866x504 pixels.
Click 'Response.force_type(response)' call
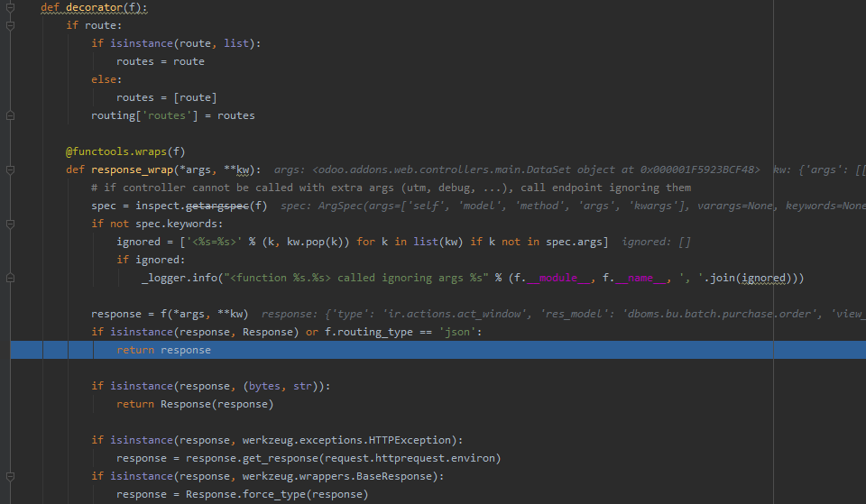click(x=277, y=494)
